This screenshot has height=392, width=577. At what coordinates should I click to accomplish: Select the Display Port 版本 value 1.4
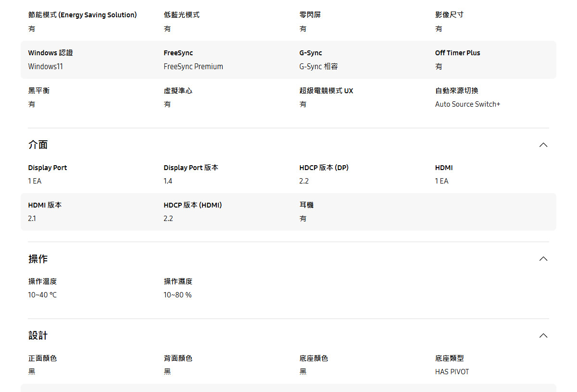pyautogui.click(x=167, y=181)
